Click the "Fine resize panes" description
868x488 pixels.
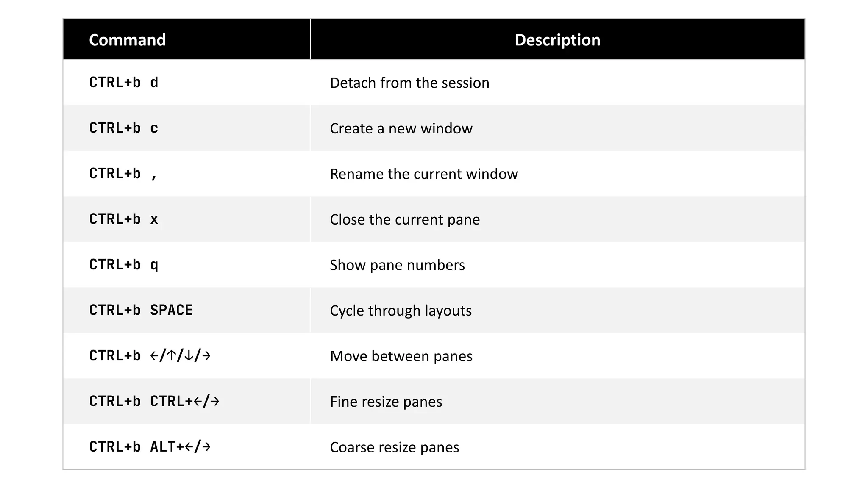point(386,402)
